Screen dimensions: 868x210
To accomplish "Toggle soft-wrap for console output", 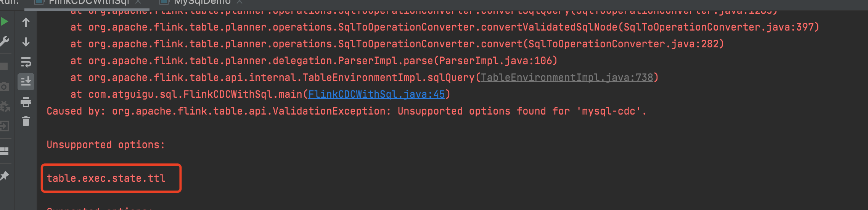I will [26, 62].
